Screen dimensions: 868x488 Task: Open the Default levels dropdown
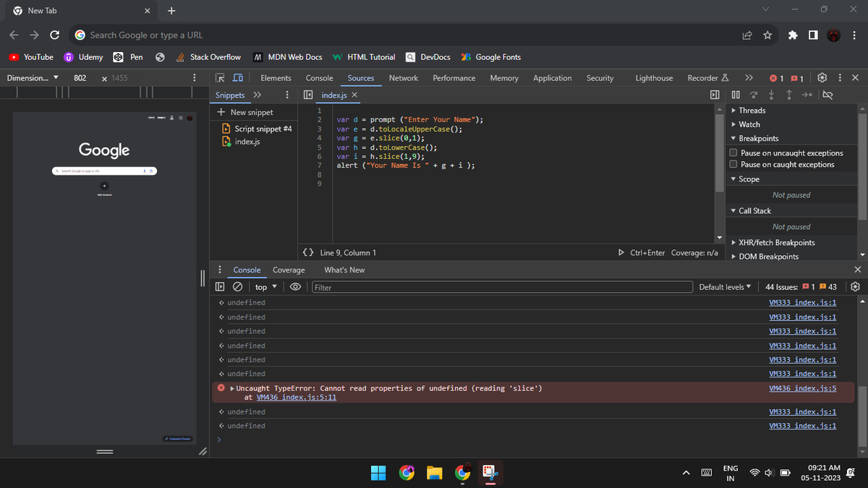725,287
